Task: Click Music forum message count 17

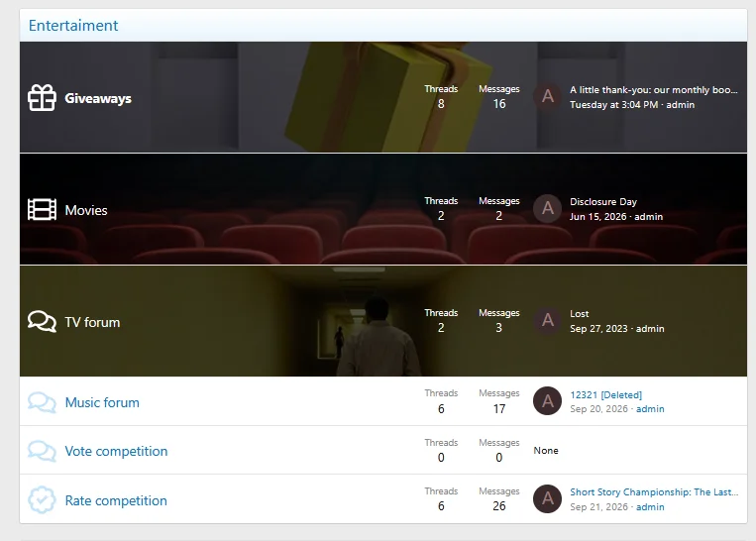Action: pos(499,409)
